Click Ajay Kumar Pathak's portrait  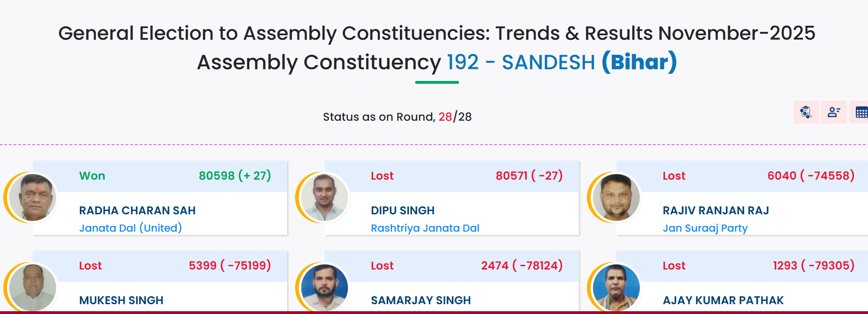pyautogui.click(x=616, y=287)
